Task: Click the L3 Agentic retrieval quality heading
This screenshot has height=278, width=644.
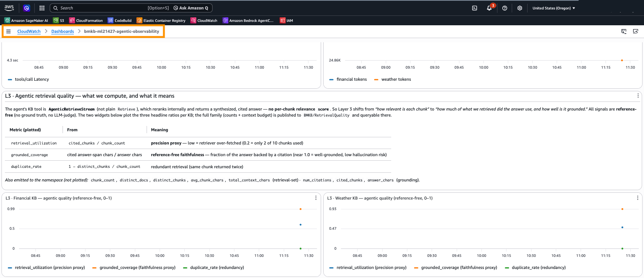Action: click(90, 96)
